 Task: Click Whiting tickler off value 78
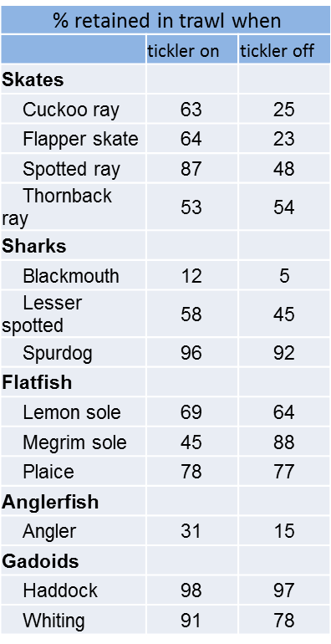click(x=283, y=621)
